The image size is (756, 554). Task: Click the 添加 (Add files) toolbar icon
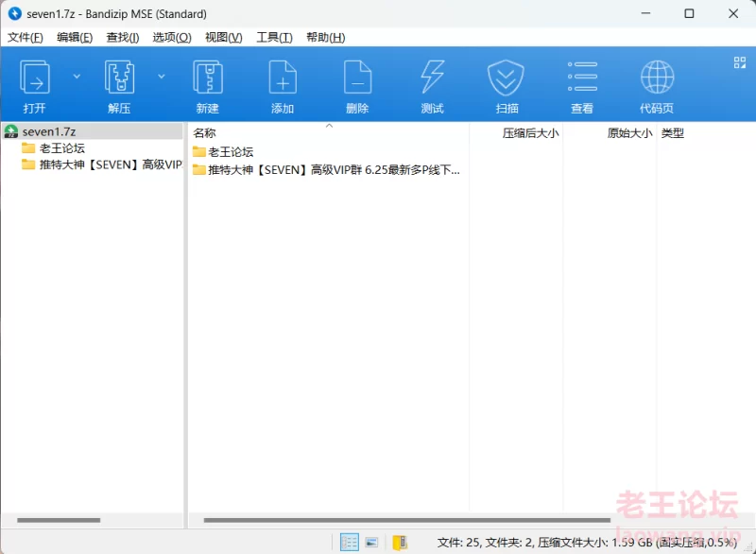(x=283, y=78)
